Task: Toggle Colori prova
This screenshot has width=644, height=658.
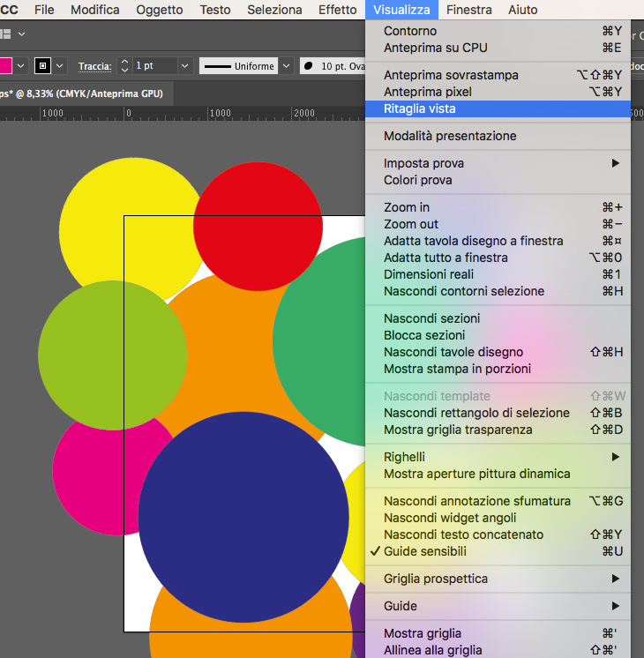Action: [x=498, y=180]
